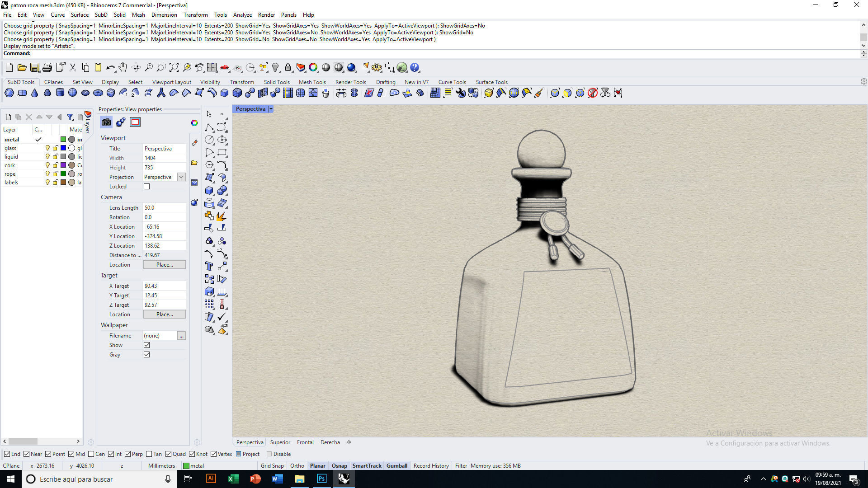Click the New file icon in the toolbar
The width and height of the screenshot is (868, 488).
tap(9, 68)
